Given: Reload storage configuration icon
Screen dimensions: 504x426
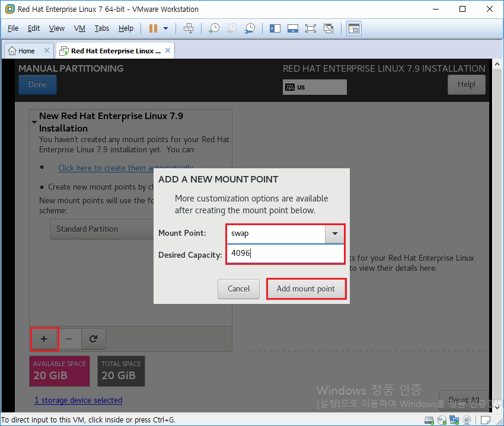Looking at the screenshot, I should coord(94,339).
